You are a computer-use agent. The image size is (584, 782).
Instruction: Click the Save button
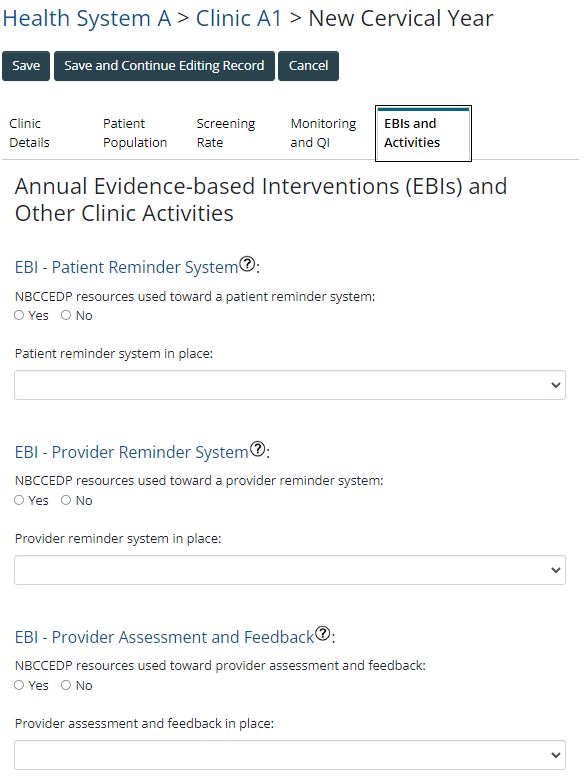26,66
